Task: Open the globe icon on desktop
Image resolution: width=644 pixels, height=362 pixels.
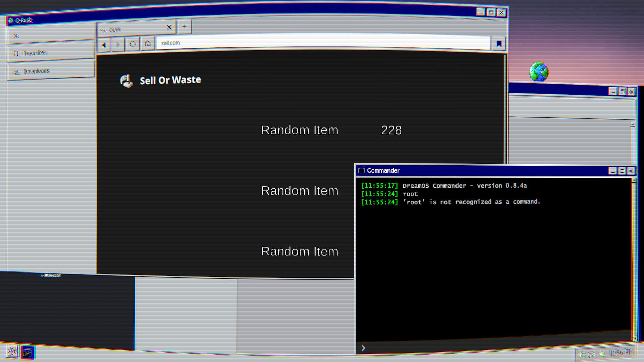Action: [x=539, y=72]
